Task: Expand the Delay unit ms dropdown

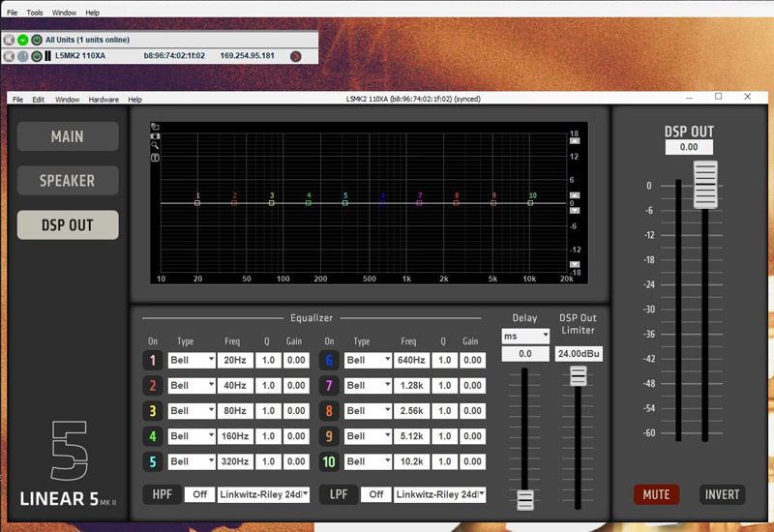Action: point(525,336)
